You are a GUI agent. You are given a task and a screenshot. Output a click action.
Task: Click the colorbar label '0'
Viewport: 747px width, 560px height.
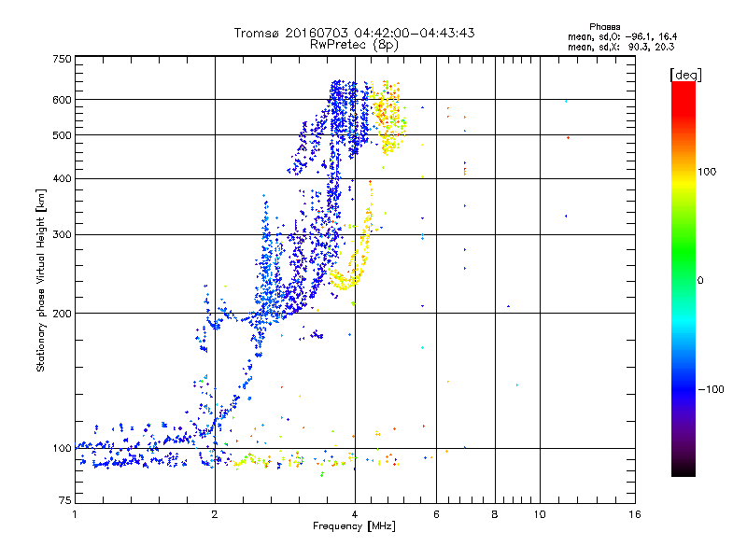pos(700,281)
